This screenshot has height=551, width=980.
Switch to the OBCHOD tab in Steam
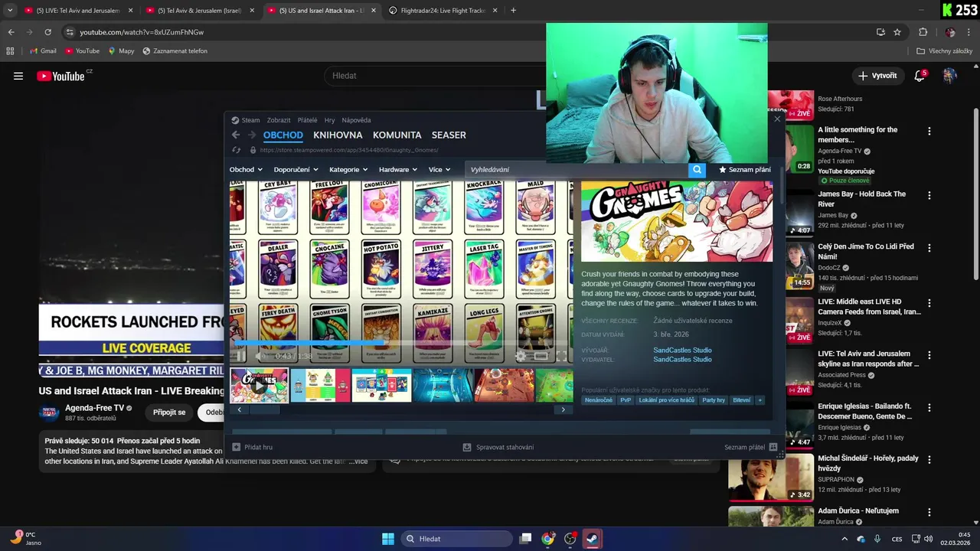[283, 135]
